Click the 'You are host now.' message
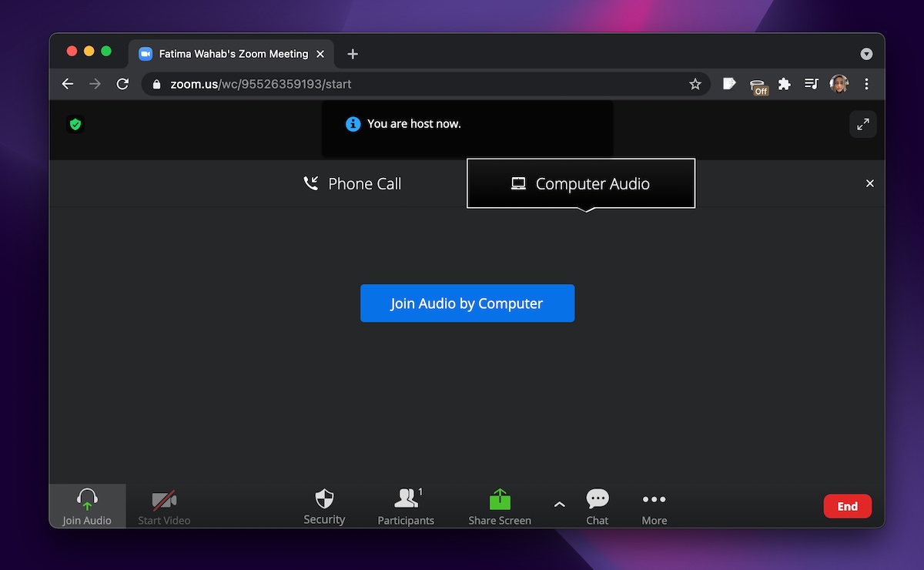Viewport: 924px width, 570px height. coord(414,124)
